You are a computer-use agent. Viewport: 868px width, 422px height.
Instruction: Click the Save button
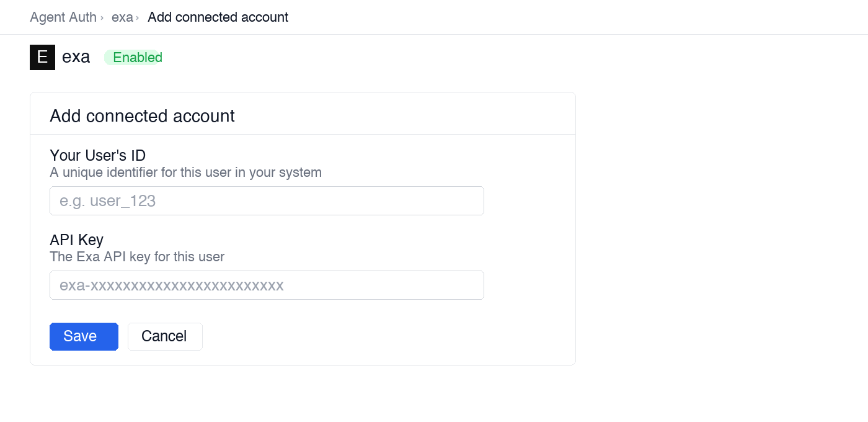[x=84, y=336]
